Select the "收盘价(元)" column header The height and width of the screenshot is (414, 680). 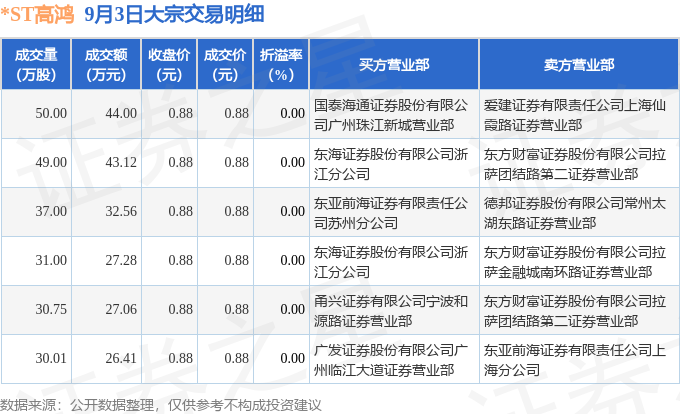(169, 64)
